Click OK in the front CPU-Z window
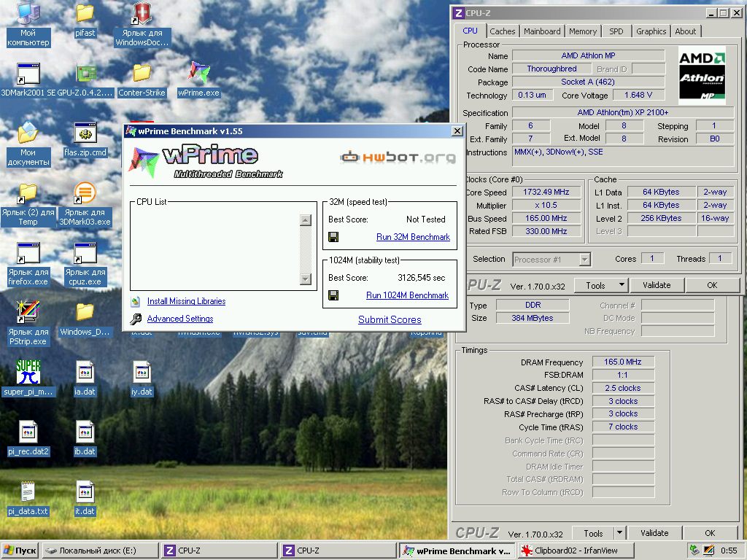Viewport: 747px width, 560px height. coord(712,285)
